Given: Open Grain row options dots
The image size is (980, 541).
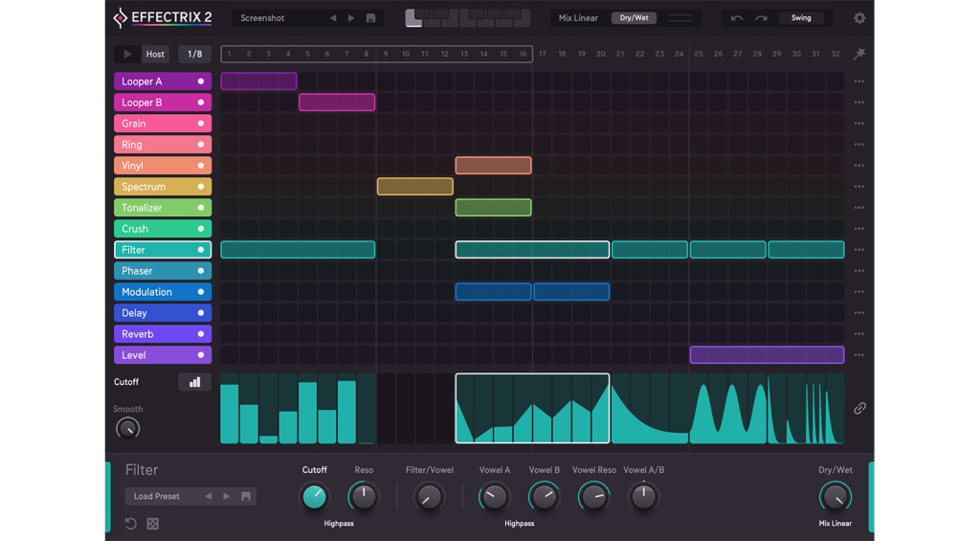Looking at the screenshot, I should 859,124.
